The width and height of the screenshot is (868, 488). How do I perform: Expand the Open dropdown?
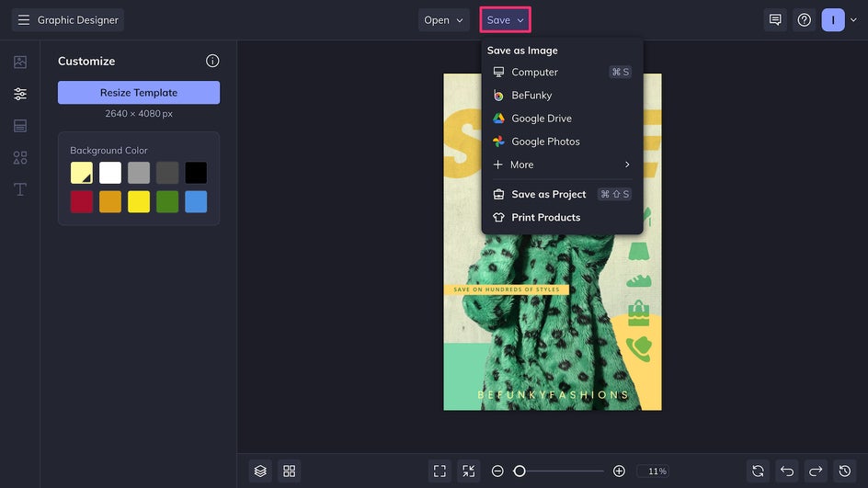coord(443,20)
